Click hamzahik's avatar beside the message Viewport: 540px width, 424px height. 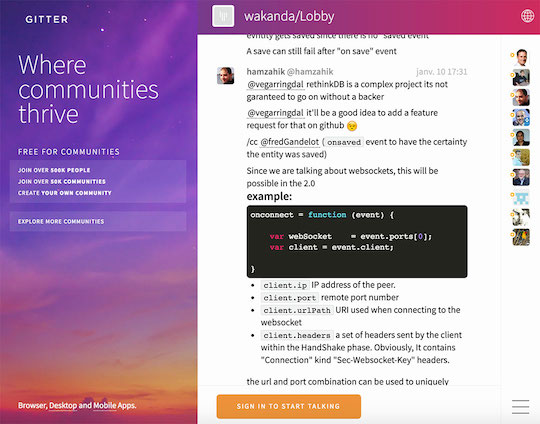click(226, 75)
